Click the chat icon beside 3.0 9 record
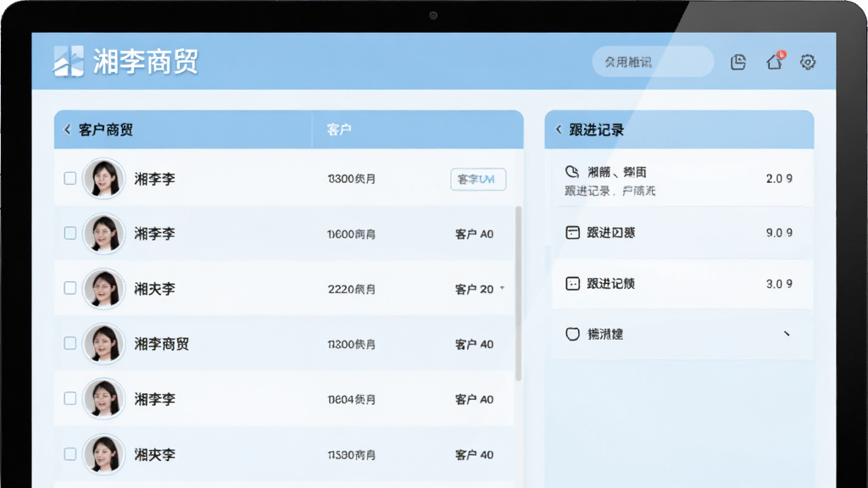The height and width of the screenshot is (488, 868). point(572,284)
